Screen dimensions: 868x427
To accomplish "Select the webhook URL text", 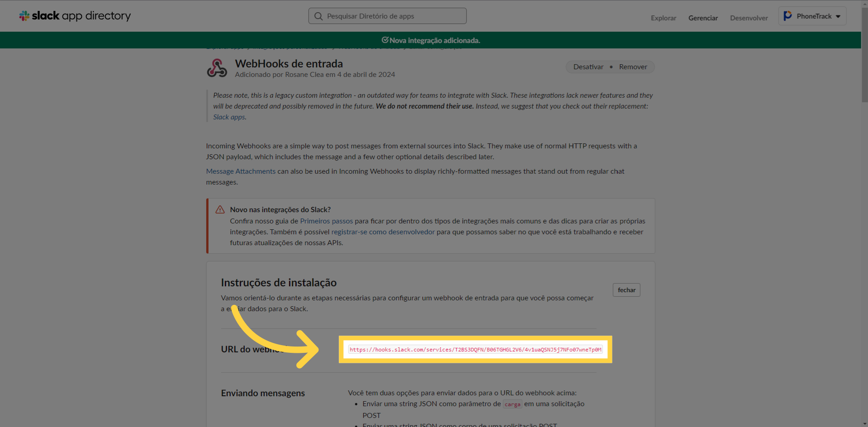I will (475, 350).
